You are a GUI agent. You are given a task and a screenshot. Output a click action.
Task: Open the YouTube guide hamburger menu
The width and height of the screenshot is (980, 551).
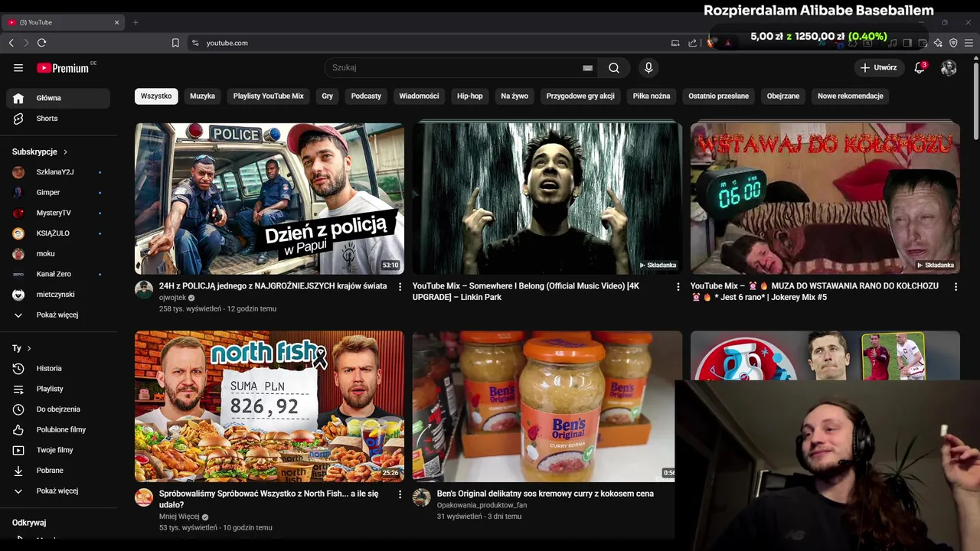point(18,68)
